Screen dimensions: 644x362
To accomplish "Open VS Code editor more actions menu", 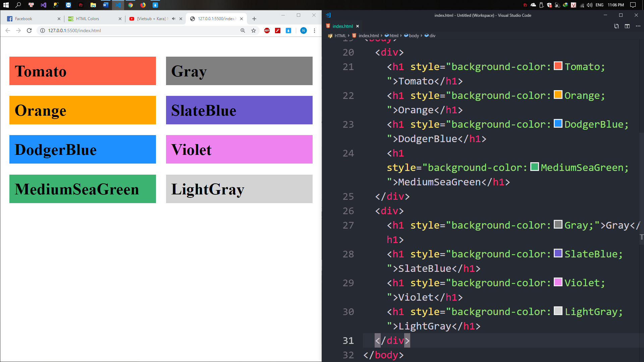I will (x=638, y=26).
